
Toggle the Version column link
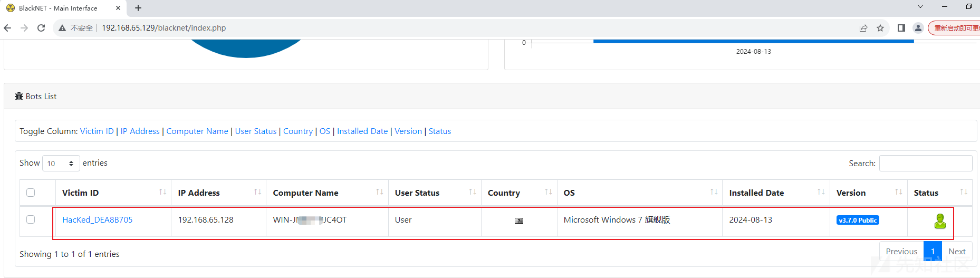coord(408,131)
